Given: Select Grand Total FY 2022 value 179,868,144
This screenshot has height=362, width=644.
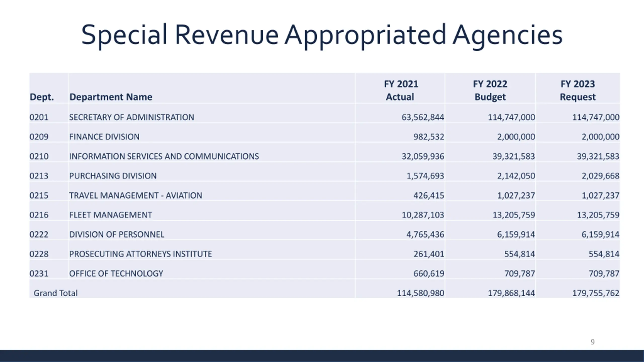Looking at the screenshot, I should tap(511, 293).
